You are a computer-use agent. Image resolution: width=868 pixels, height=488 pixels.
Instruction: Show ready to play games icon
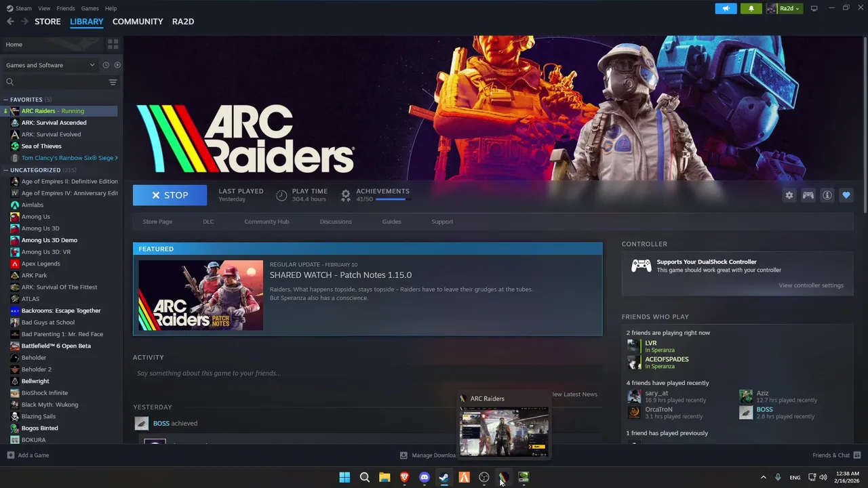click(117, 65)
